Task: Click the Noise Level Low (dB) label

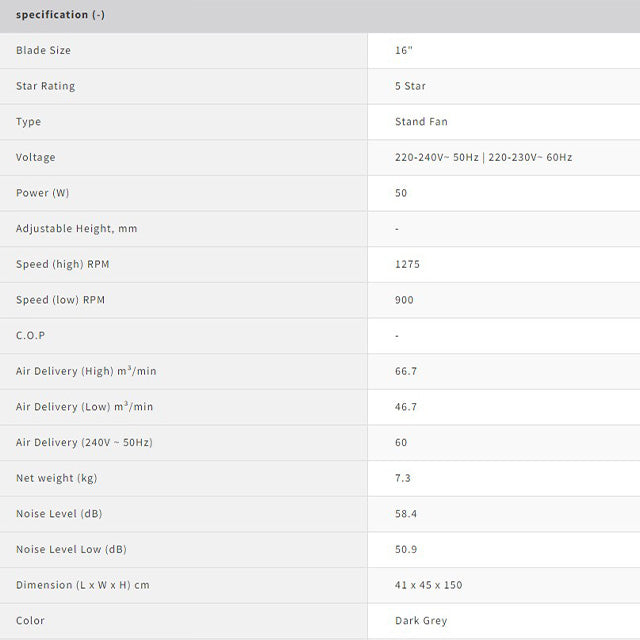Action: click(x=71, y=549)
